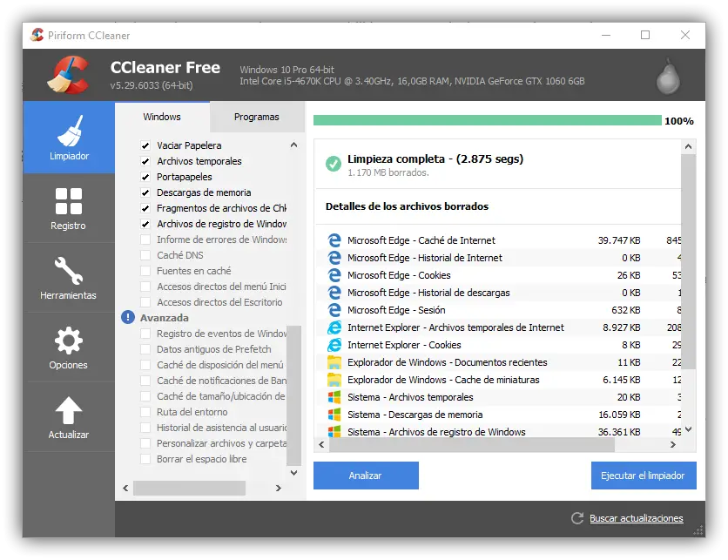The height and width of the screenshot is (560, 728).
Task: Uncheck Vaciar Papelera
Action: click(x=145, y=145)
